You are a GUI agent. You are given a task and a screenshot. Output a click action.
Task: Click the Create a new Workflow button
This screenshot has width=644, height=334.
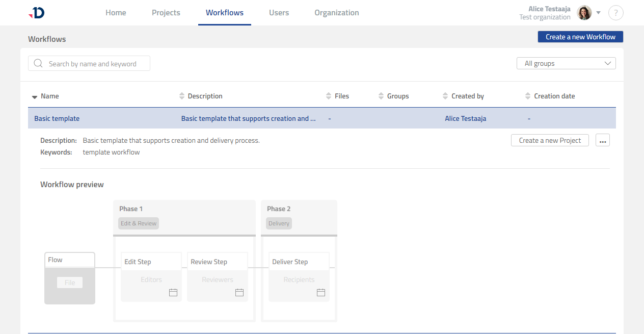point(580,36)
